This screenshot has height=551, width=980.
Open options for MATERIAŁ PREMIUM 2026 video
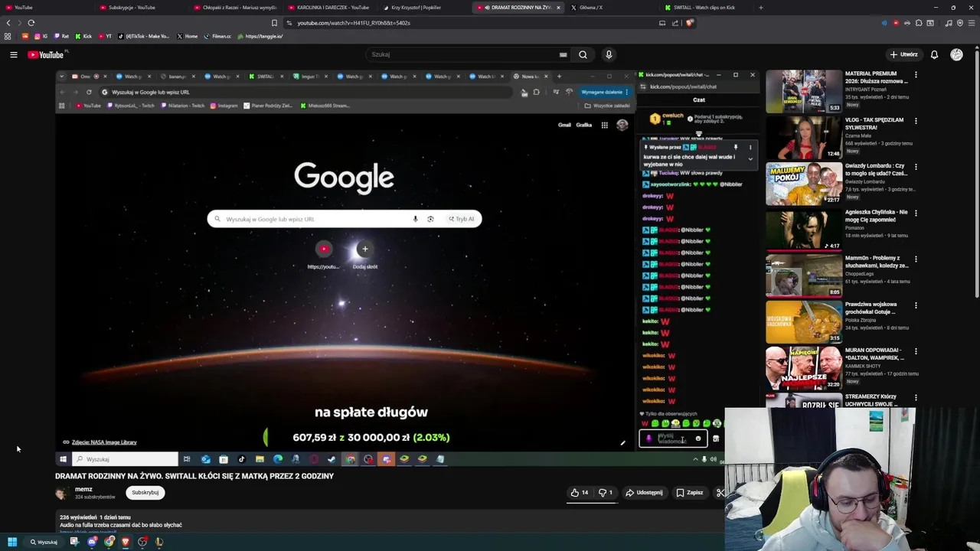coord(916,75)
